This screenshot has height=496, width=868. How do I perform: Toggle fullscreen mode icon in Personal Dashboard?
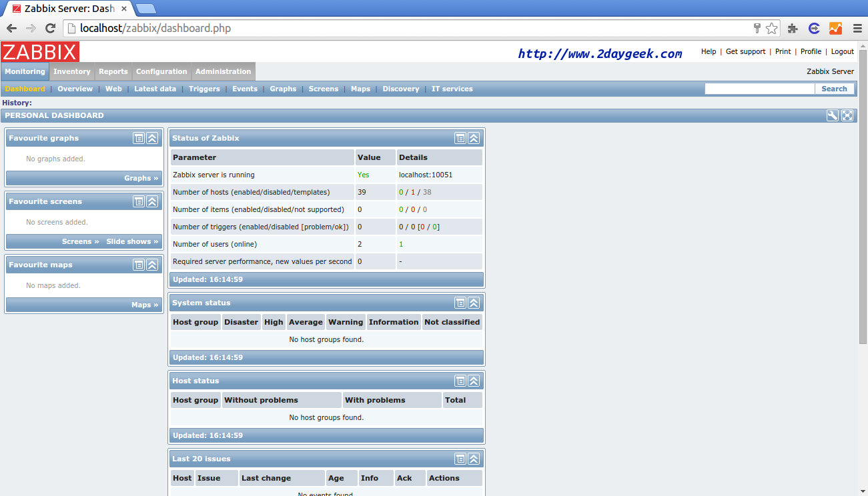847,115
